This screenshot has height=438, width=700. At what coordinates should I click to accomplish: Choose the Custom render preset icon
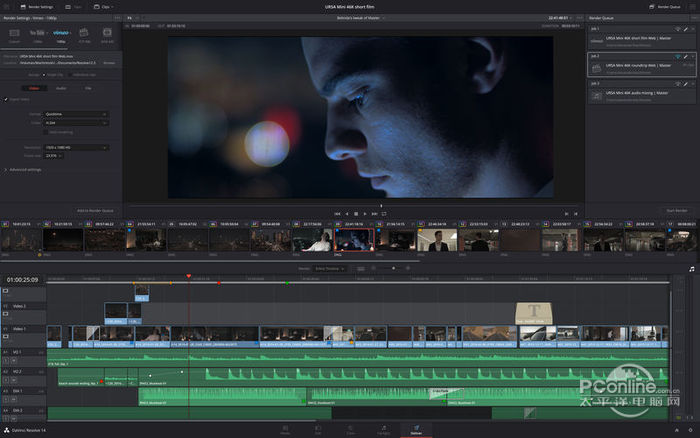pos(14,34)
